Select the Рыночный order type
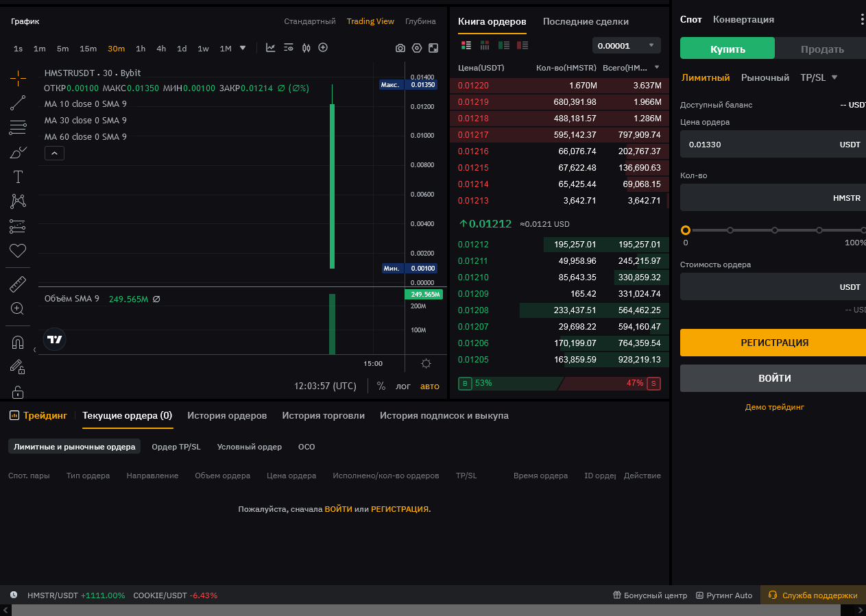 pos(765,77)
